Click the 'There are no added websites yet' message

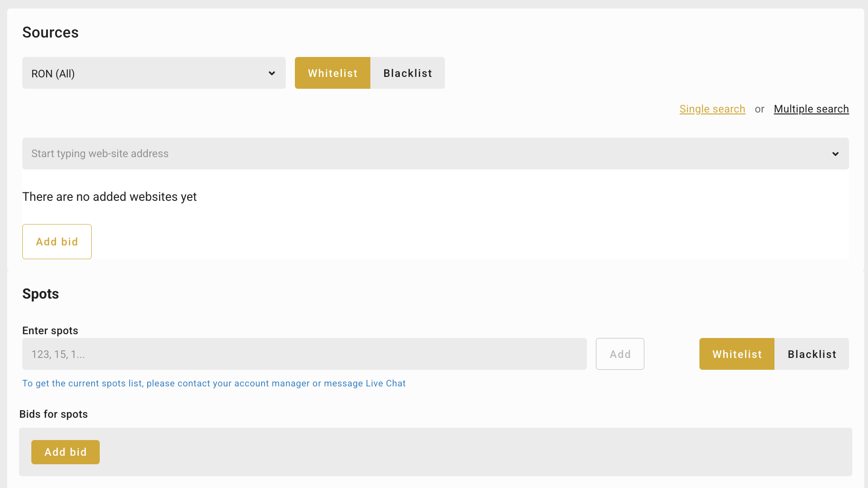point(109,197)
